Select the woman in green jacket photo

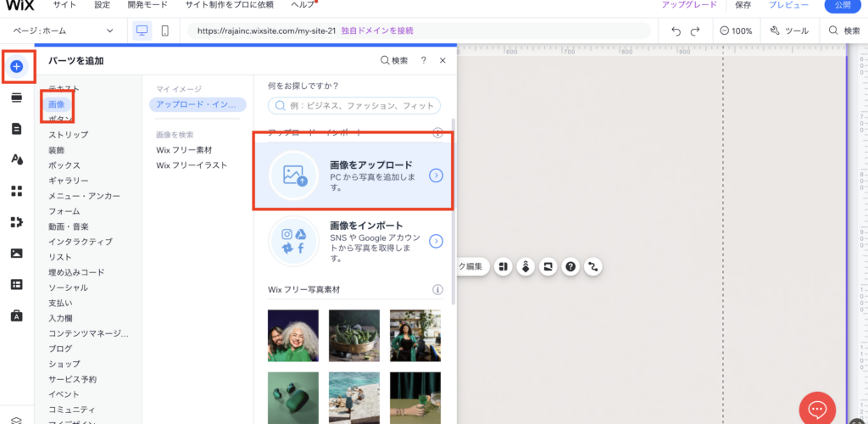pyautogui.click(x=415, y=336)
